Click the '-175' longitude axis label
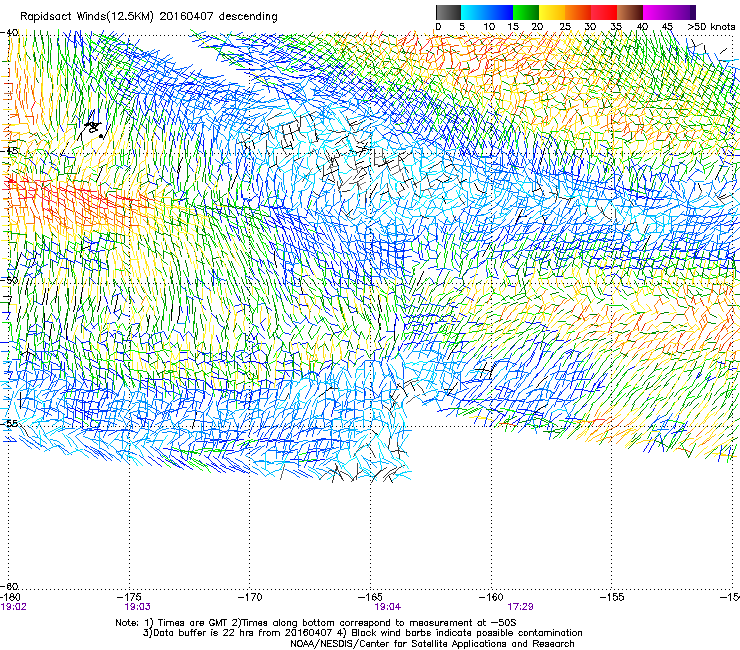This screenshot has width=740, height=650. click(x=130, y=597)
